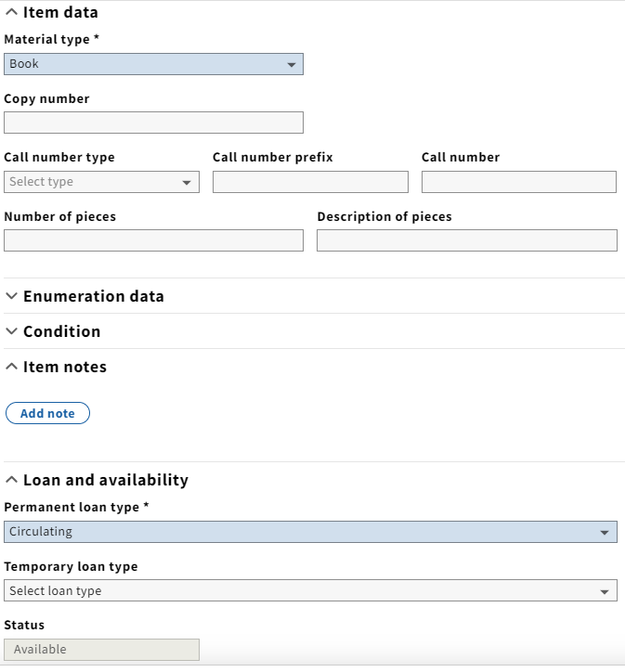
Task: Open the Call number type dropdown
Action: (x=101, y=182)
